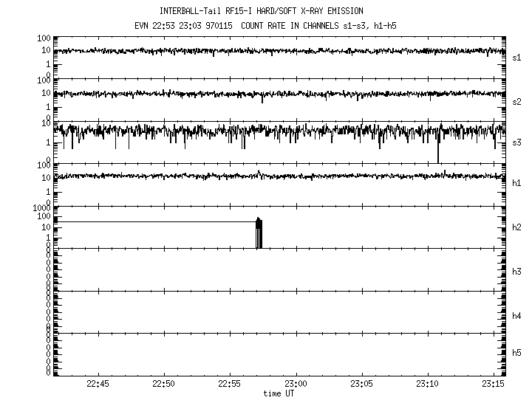Screen dimensions: 532x406
Task: Click the 23:15 time axis label
Action: click(492, 385)
